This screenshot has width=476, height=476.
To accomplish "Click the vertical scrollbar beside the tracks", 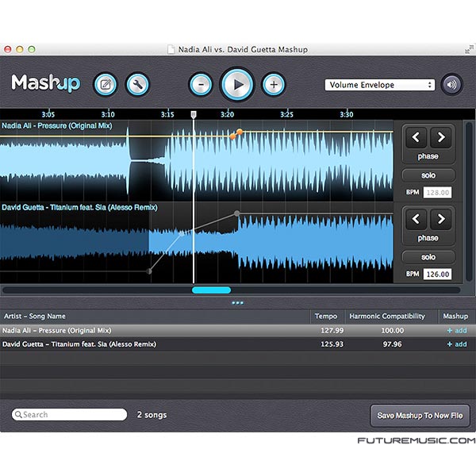I will [469, 202].
